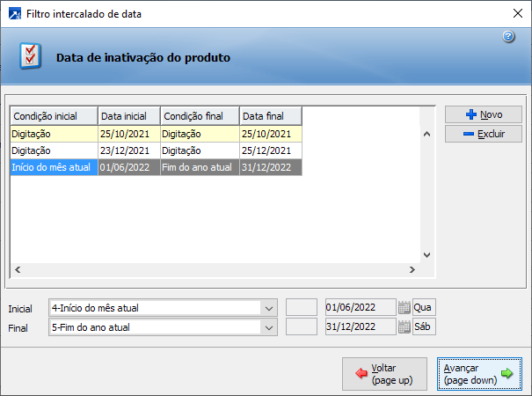Focus the Inicial date field 01/06/2022
The height and width of the screenshot is (396, 532).
click(x=361, y=307)
